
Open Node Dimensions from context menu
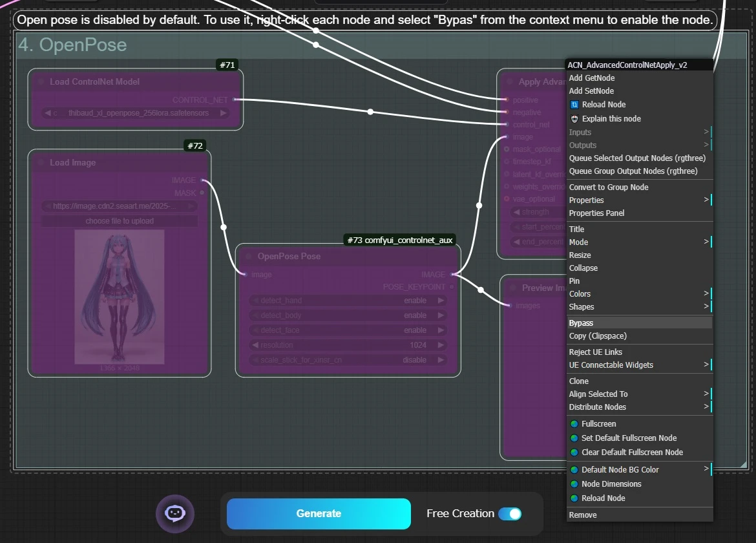pos(611,484)
